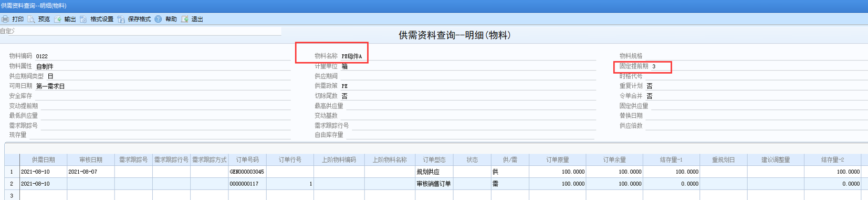Click the 订单行号 column header
Image resolution: width=868 pixels, height=200 pixels.
290,159
